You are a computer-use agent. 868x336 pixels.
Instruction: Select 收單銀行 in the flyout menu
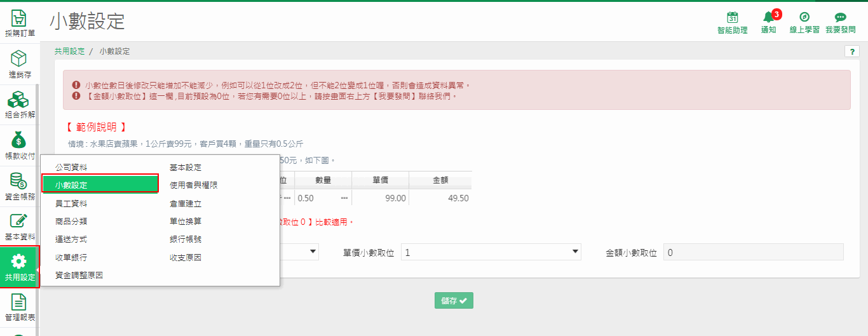coord(71,257)
